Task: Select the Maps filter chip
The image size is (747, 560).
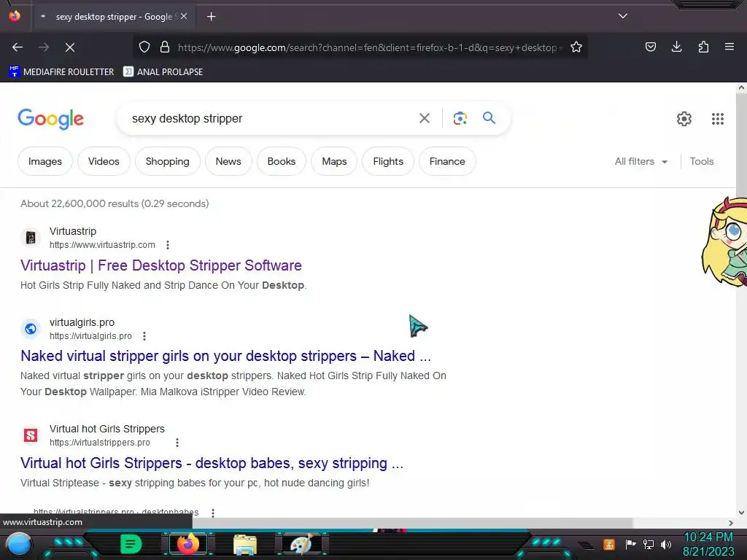Action: pyautogui.click(x=334, y=161)
